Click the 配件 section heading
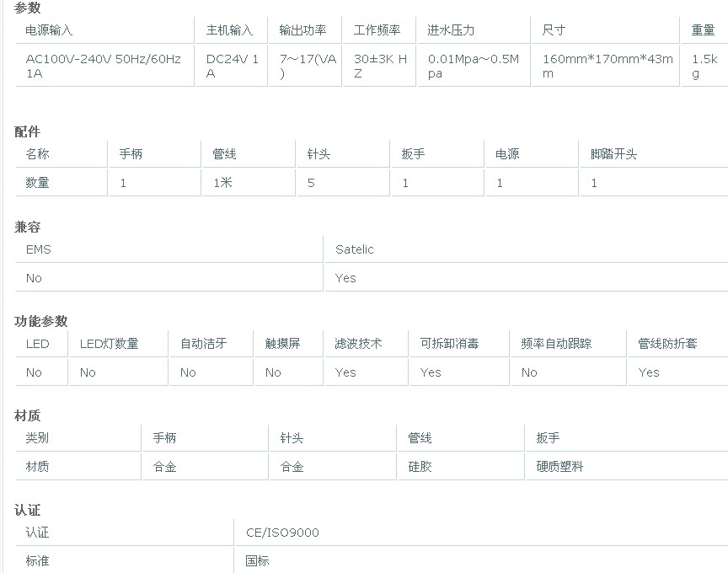 (x=27, y=131)
